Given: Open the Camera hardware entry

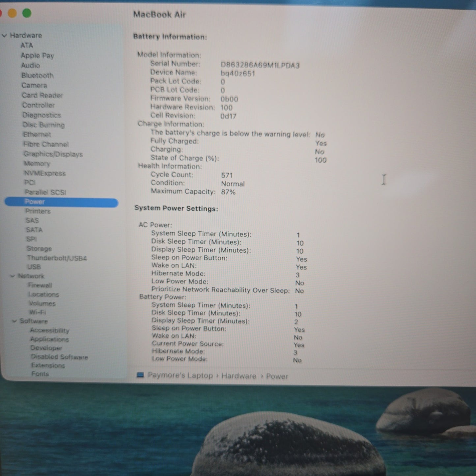Looking at the screenshot, I should (34, 85).
